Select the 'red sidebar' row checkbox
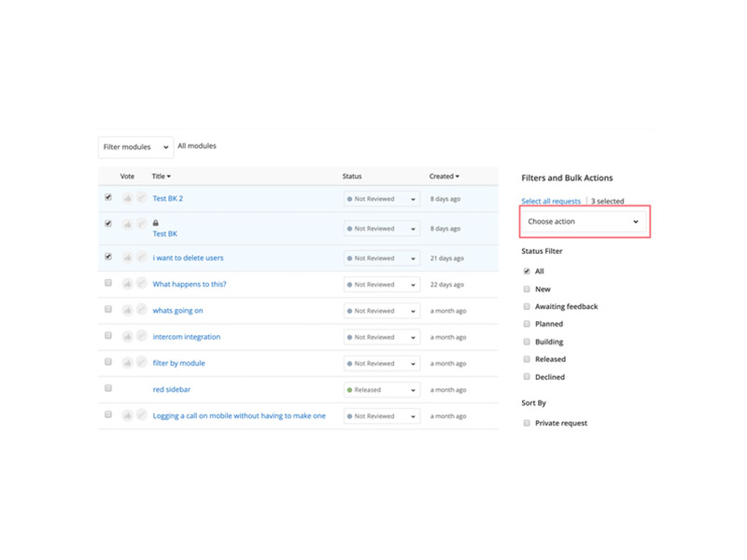747x560 pixels. tap(108, 388)
